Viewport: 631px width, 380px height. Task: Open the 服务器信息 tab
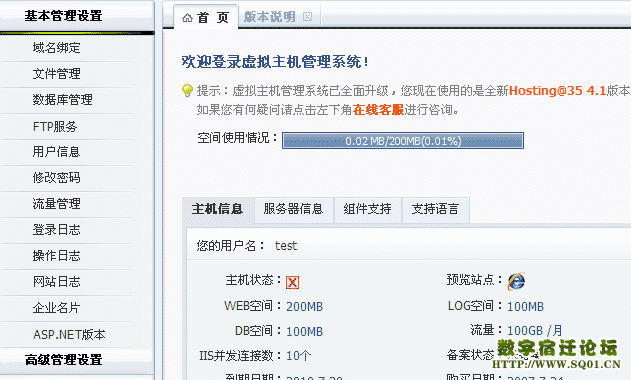click(x=294, y=209)
